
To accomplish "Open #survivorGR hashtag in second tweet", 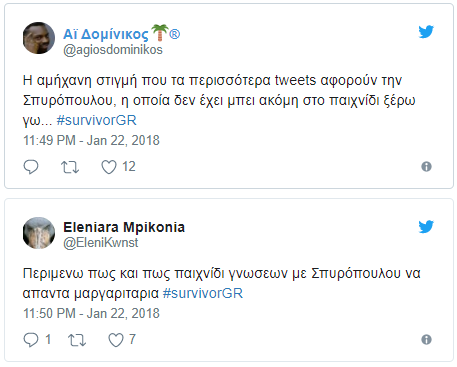I will (203, 293).
